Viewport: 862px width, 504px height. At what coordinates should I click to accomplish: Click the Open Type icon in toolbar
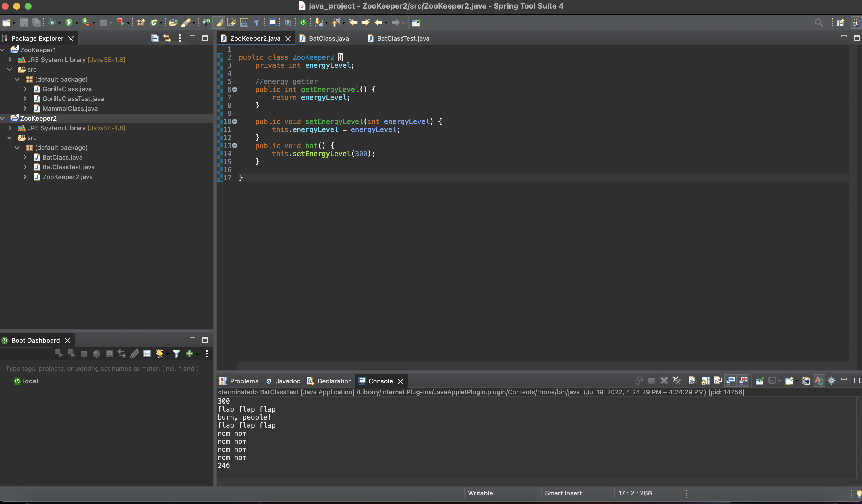pos(173,23)
